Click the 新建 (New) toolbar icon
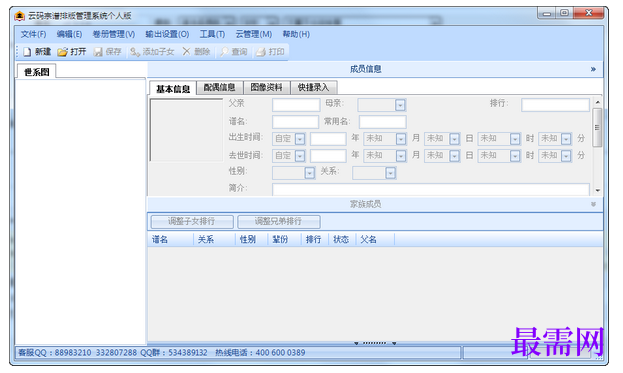The width and height of the screenshot is (623, 373). (x=27, y=52)
